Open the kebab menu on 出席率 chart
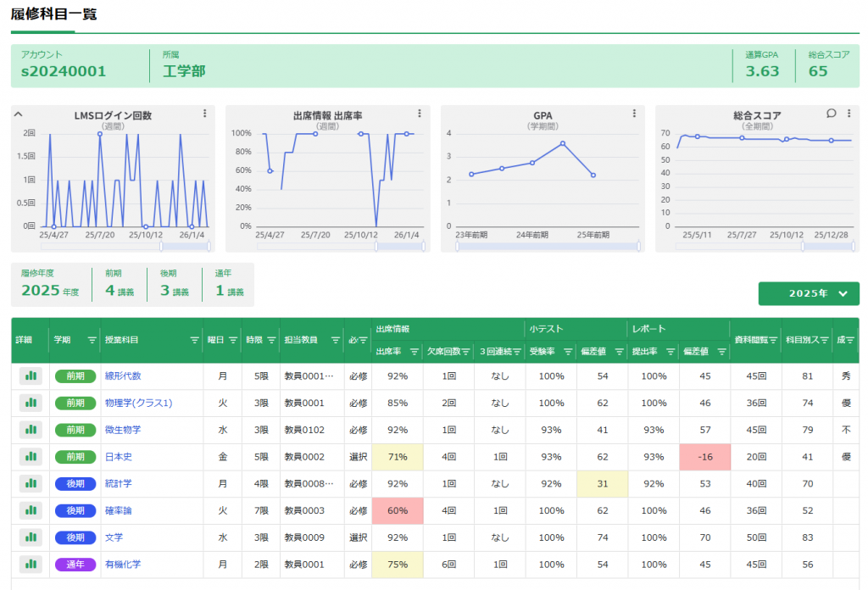868x590 pixels. [420, 114]
